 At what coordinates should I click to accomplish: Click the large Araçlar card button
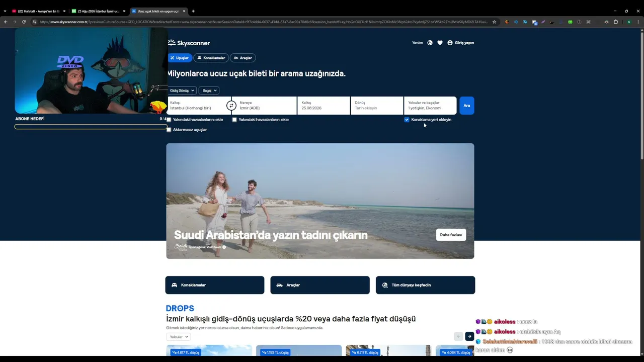(x=320, y=285)
